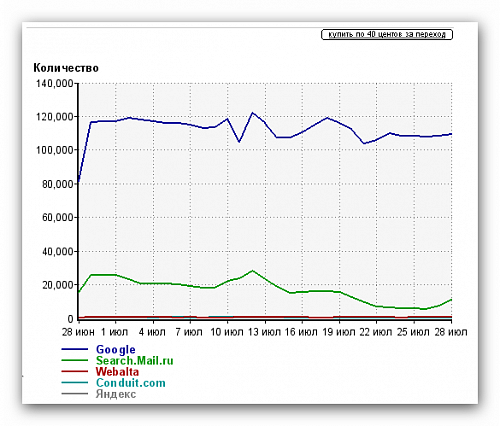Click the '19 июл' date axis label
The height and width of the screenshot is (426, 500).
point(339,332)
